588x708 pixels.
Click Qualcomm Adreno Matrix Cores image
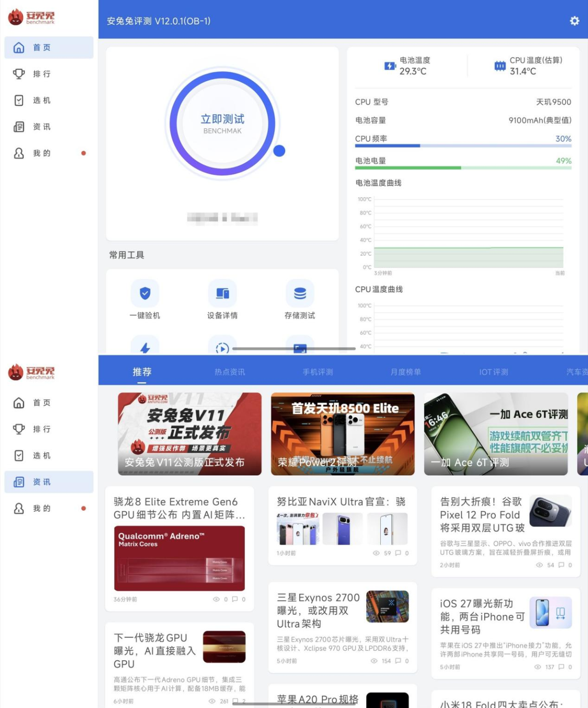coord(179,559)
